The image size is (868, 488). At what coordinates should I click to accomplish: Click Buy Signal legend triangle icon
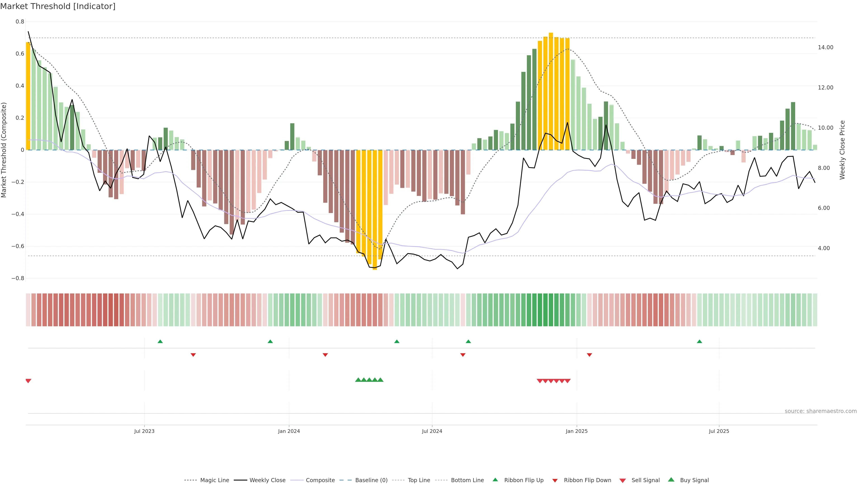tap(671, 480)
